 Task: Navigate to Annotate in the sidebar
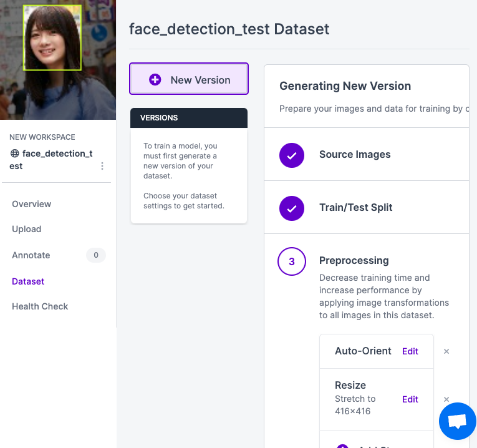click(31, 255)
